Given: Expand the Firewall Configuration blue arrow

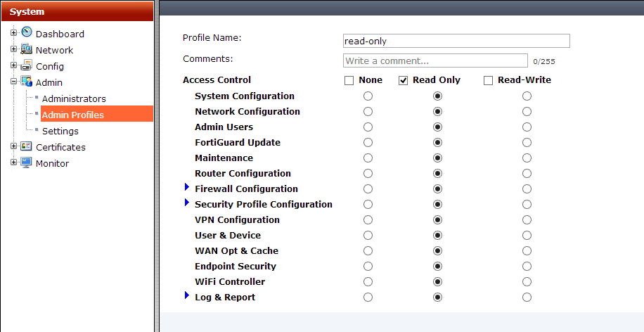Looking at the screenshot, I should [x=187, y=187].
